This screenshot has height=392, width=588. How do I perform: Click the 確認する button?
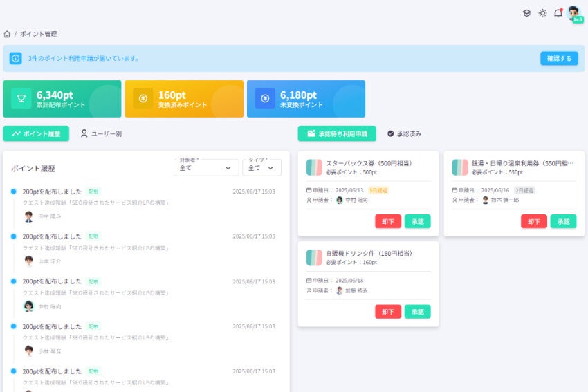pyautogui.click(x=559, y=59)
